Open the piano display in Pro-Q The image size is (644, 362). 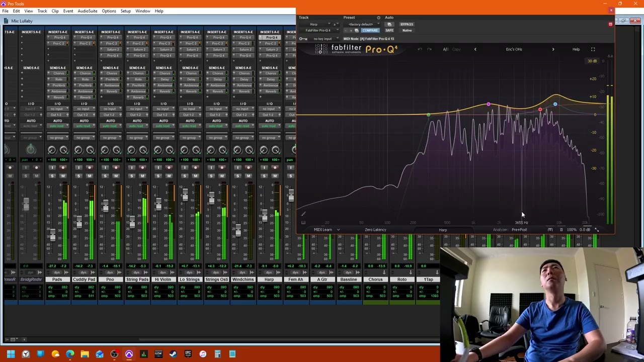(x=303, y=222)
